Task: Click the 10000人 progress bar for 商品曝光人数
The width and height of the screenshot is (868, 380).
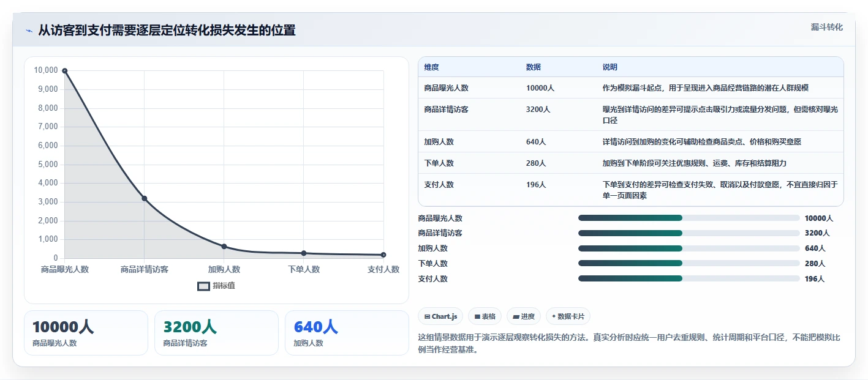Action: 689,218
